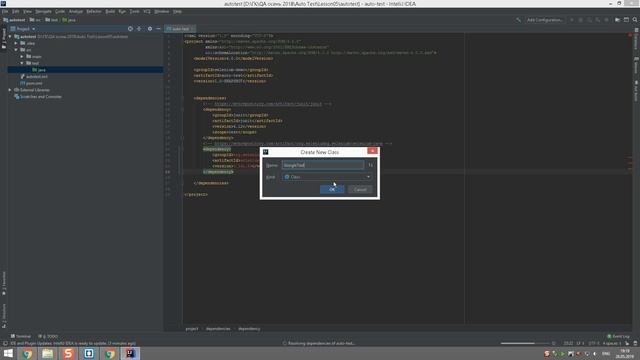Screen dimensions: 640x360
Task: Collapse the src folder node
Action: click(x=16, y=50)
